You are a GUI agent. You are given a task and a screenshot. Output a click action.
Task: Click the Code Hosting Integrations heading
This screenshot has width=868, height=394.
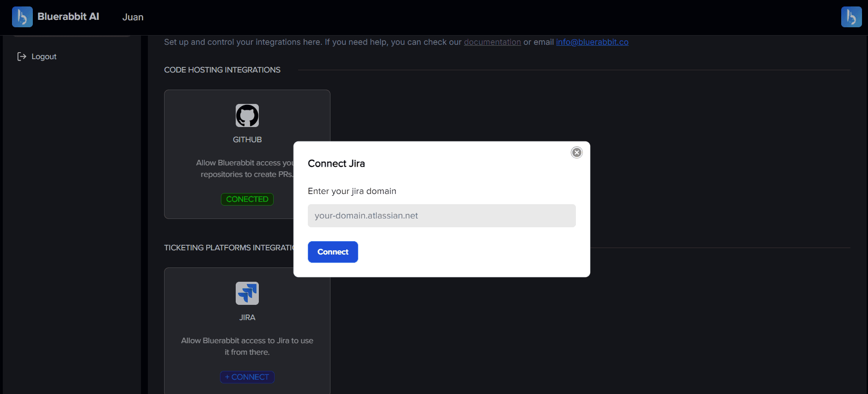point(222,70)
